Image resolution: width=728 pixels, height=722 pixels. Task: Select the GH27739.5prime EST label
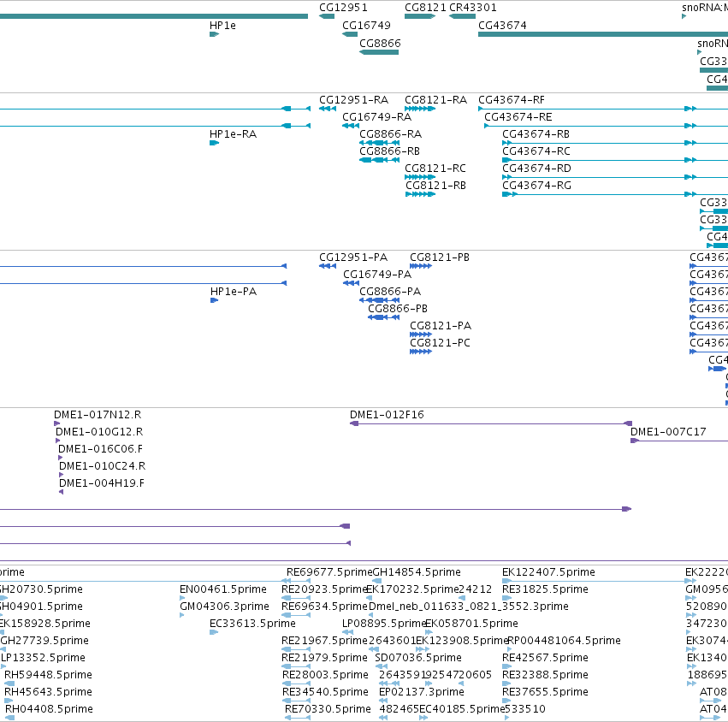[x=44, y=642]
